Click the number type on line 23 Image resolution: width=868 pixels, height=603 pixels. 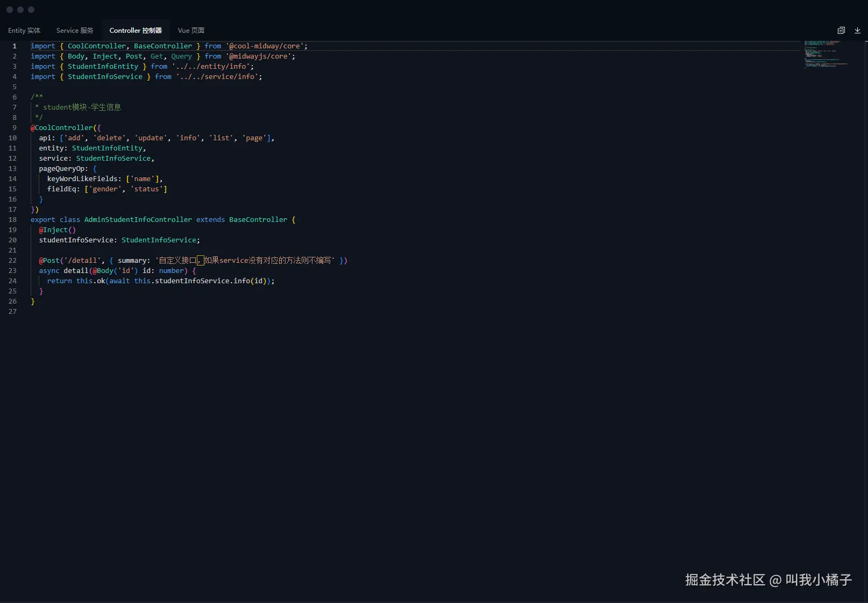pos(172,271)
